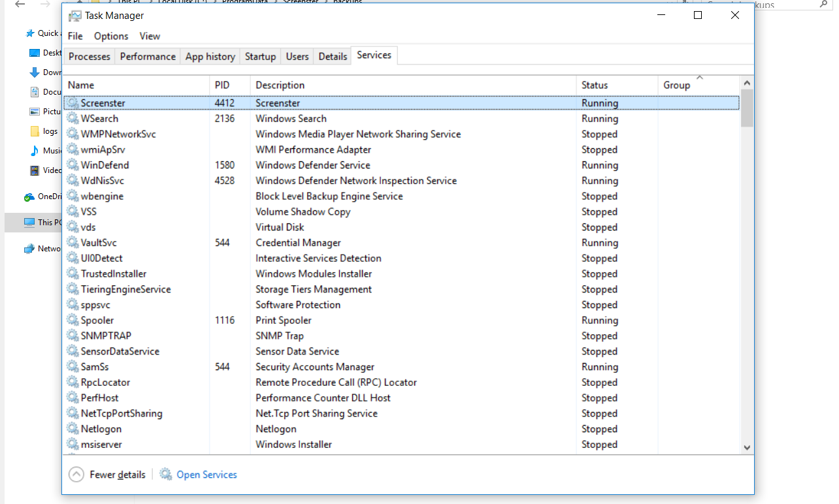The height and width of the screenshot is (504, 839).
Task: Select the Services tab
Action: (374, 55)
